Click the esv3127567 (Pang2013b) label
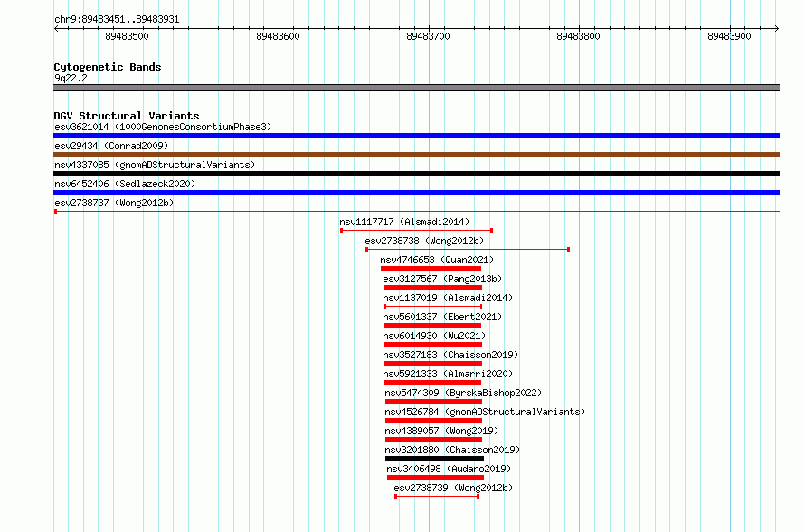Viewport: 805px width, 532px height. coord(442,279)
